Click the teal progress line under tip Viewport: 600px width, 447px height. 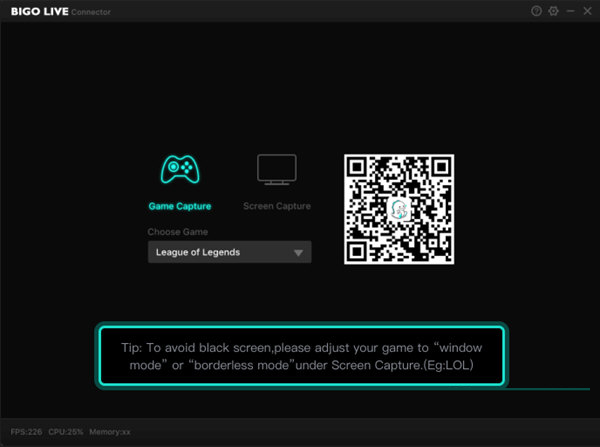click(x=548, y=389)
